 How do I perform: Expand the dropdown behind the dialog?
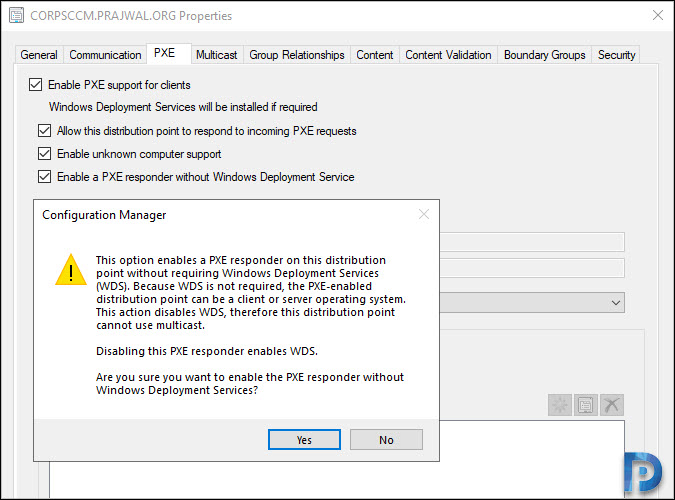pos(616,303)
